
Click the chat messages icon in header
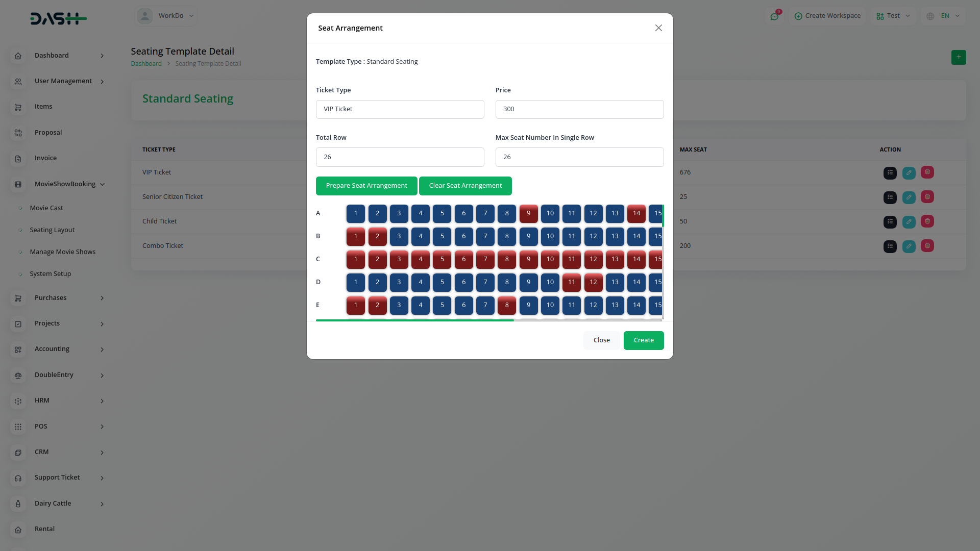point(774,16)
